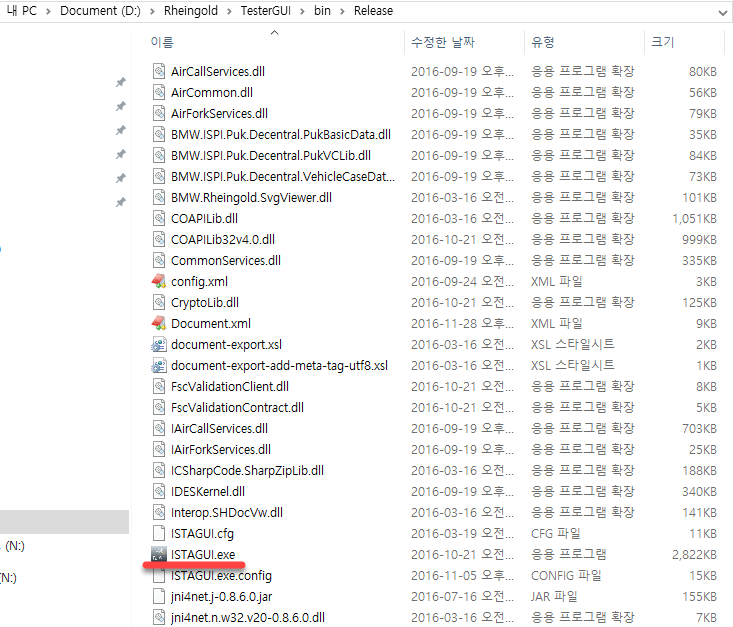
Task: Select the ISTAGUI.exe file name
Action: point(203,555)
